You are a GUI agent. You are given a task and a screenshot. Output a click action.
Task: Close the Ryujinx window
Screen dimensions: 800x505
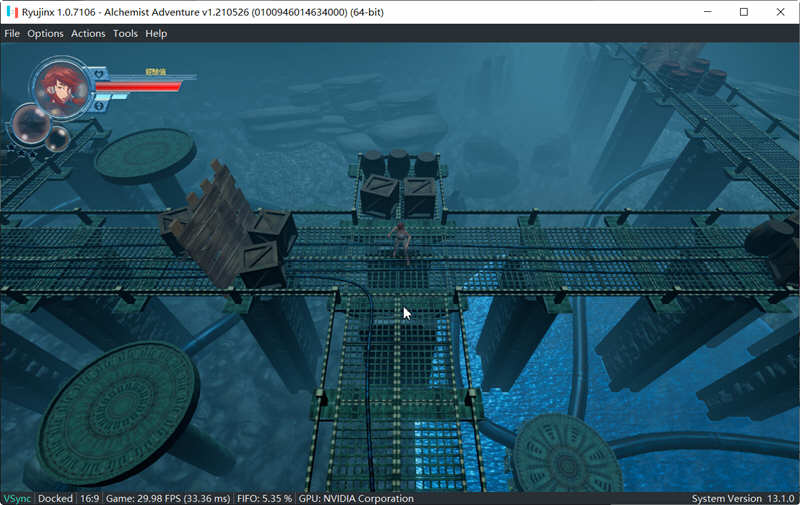point(781,12)
